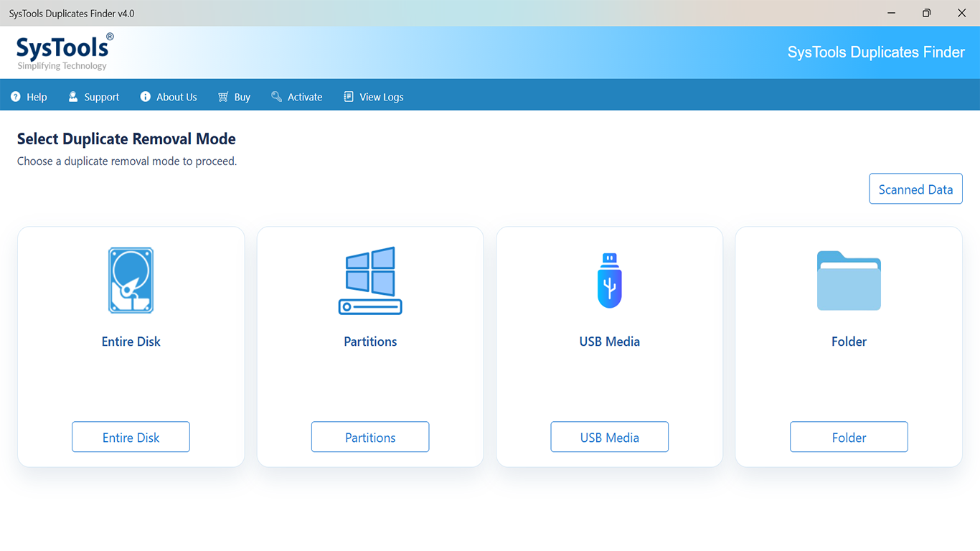Image resolution: width=980 pixels, height=551 pixels.
Task: Click the Partitions card title
Action: pyautogui.click(x=370, y=342)
